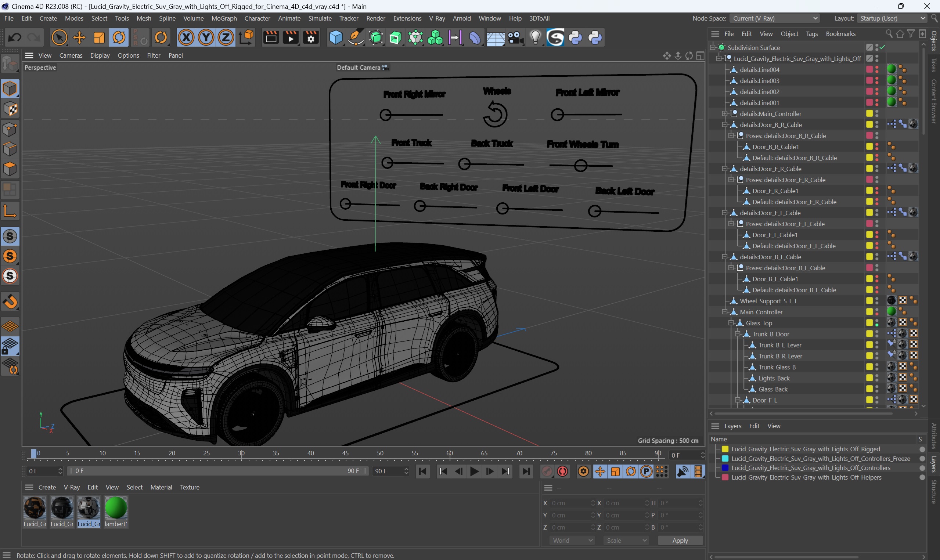Select the Move tool

pos(79,38)
